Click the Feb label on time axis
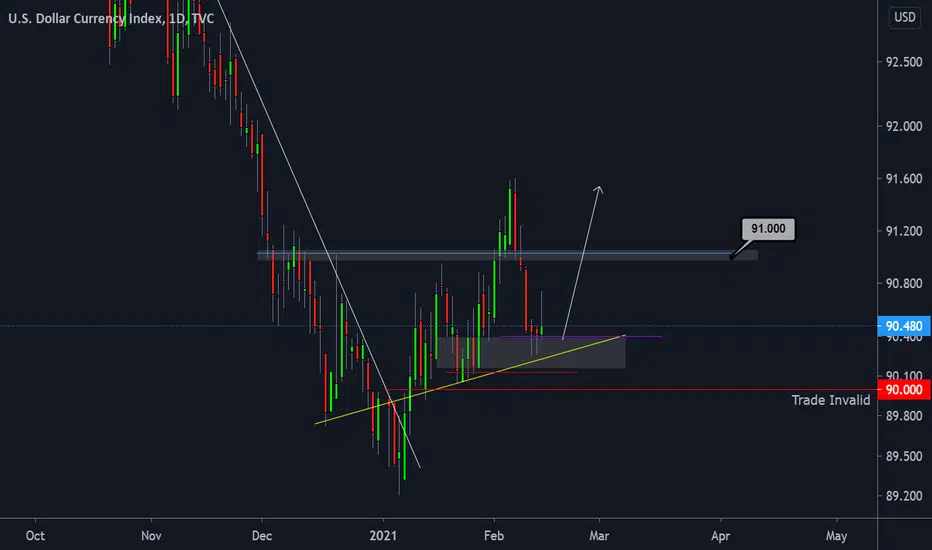Screen dimensions: 932x550 [x=493, y=536]
